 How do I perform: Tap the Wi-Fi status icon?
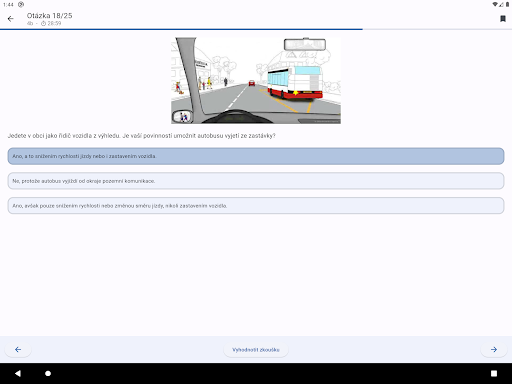[x=495, y=4]
